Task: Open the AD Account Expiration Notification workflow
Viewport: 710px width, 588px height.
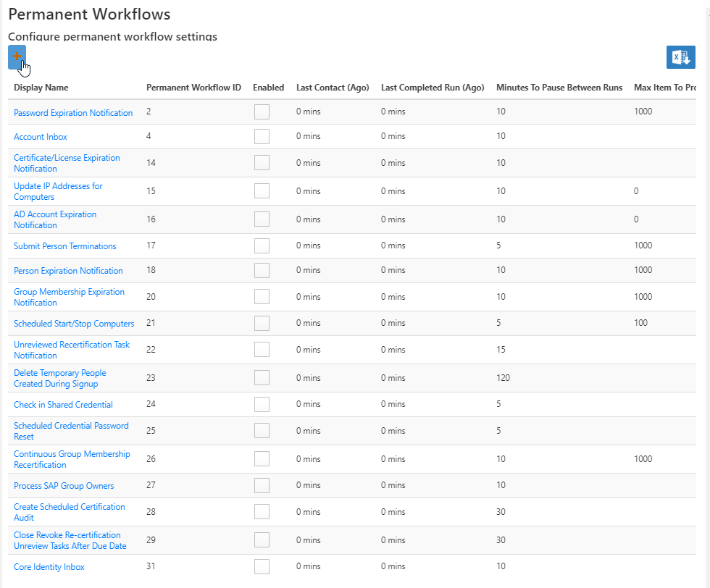Action: pyautogui.click(x=55, y=219)
